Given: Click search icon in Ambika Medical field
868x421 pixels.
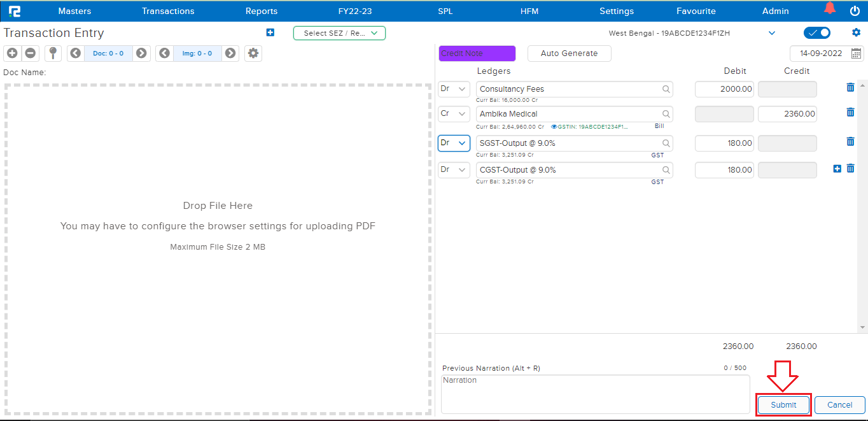Looking at the screenshot, I should tap(666, 115).
